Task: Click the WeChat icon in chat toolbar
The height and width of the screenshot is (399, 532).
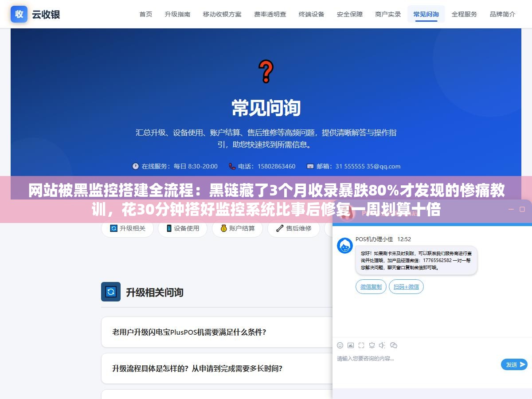Action: tap(394, 345)
